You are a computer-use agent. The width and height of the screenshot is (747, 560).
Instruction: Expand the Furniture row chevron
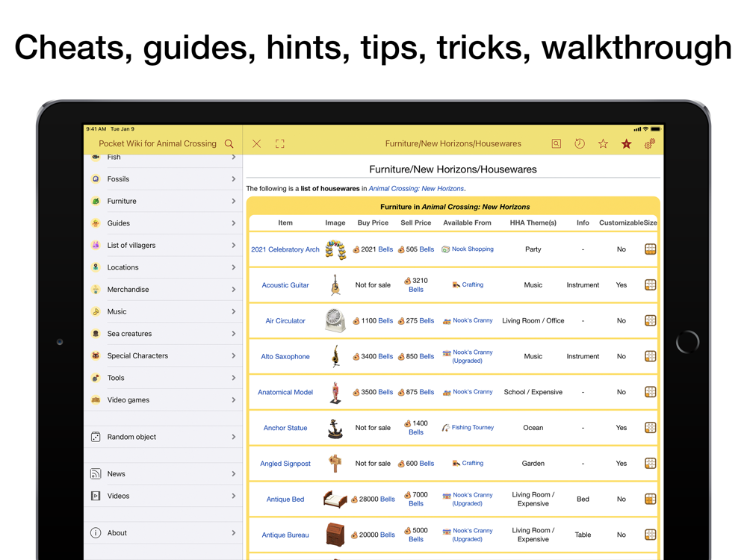coord(233,201)
